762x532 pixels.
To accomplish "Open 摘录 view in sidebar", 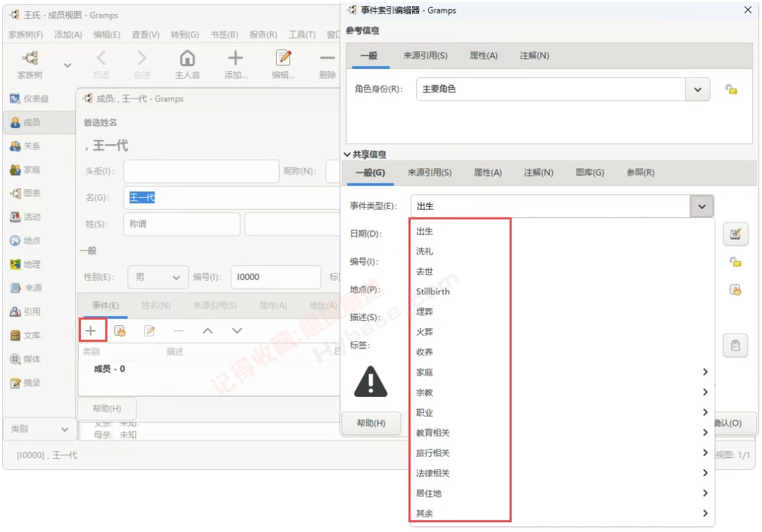I will coord(25,383).
